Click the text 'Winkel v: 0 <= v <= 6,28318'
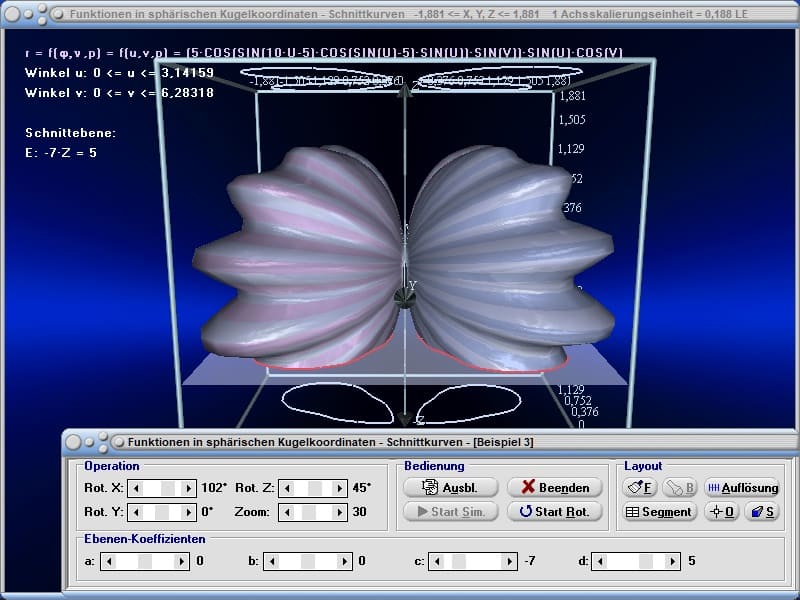Screen dimensions: 800x600 point(119,92)
